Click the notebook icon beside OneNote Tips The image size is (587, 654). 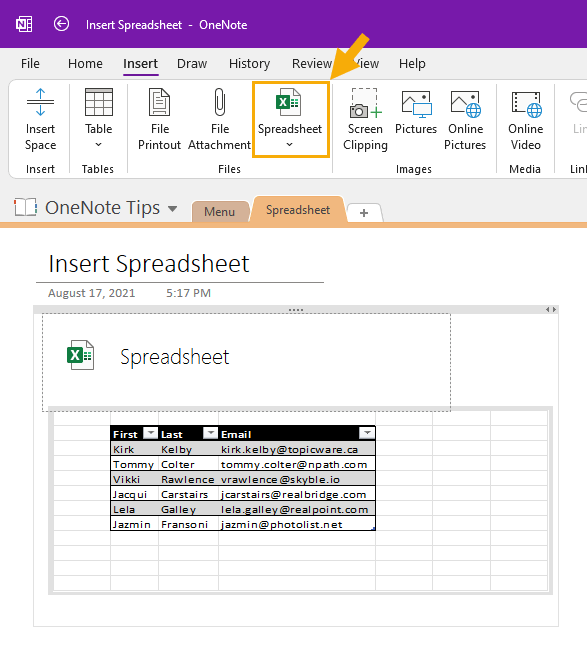point(25,207)
